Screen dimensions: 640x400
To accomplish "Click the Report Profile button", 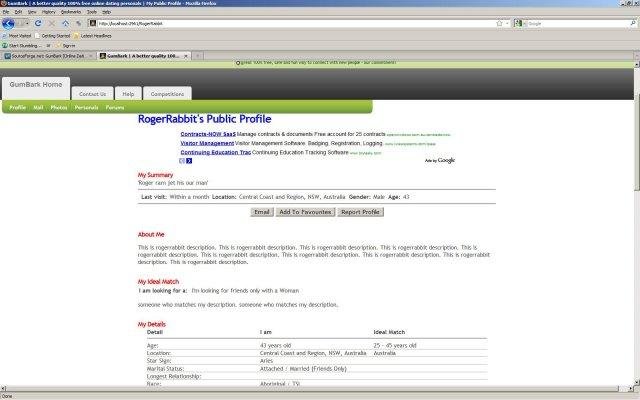I will pyautogui.click(x=360, y=212).
